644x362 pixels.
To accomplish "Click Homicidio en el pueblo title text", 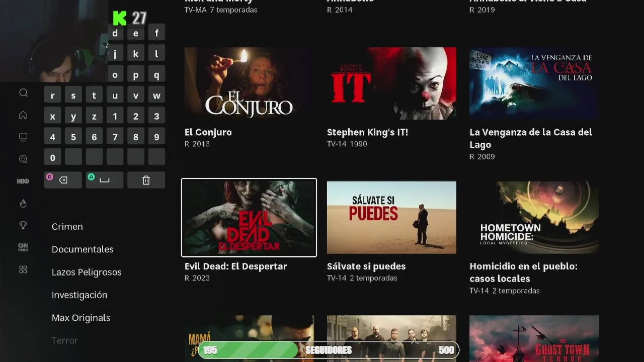I will (523, 273).
